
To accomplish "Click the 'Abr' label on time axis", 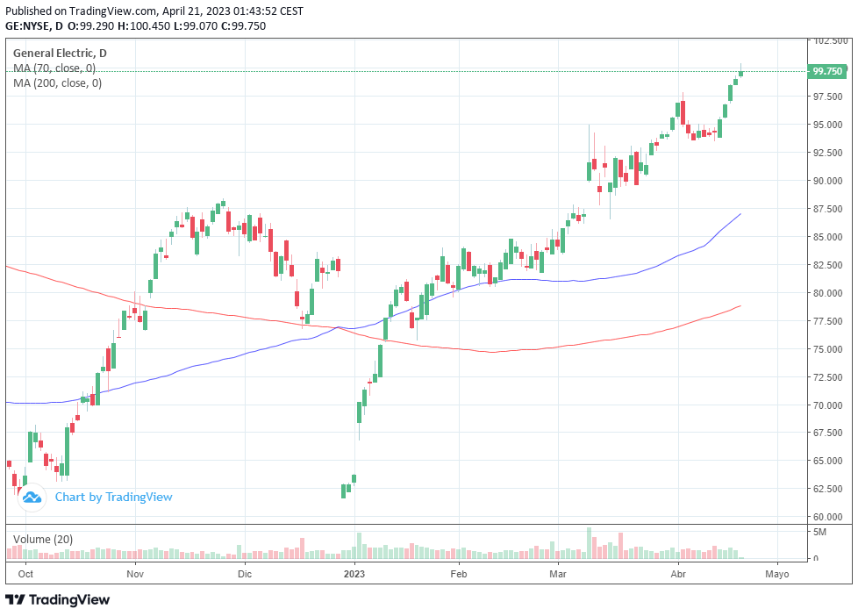I will (x=678, y=574).
